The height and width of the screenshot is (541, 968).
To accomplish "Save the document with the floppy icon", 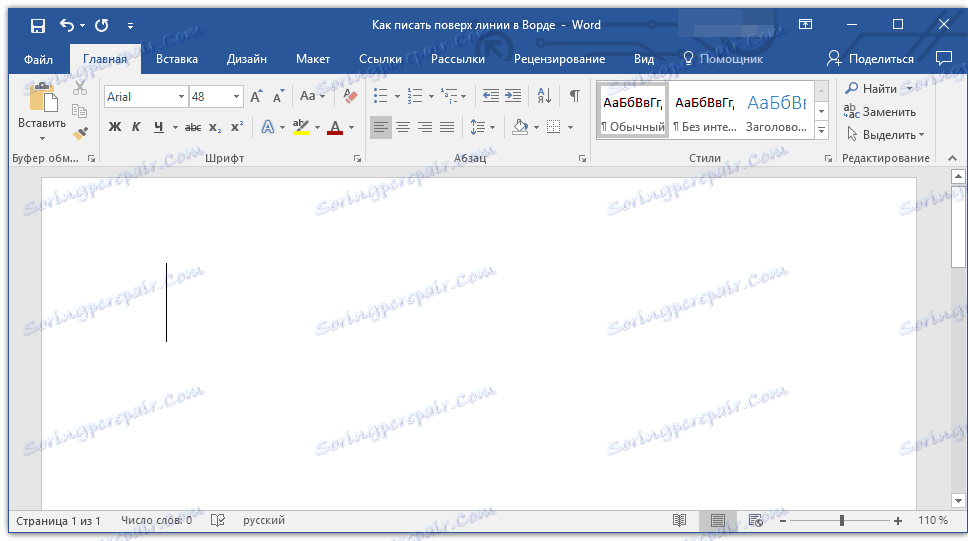I will 38,25.
